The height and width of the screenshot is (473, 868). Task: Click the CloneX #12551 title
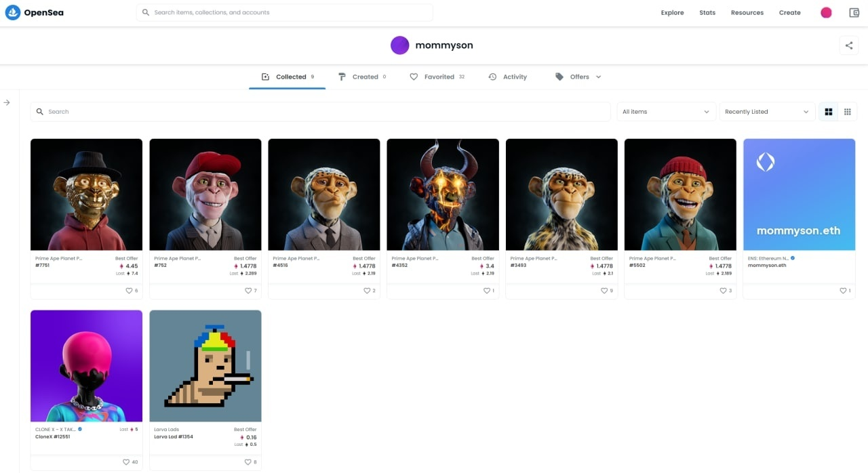click(x=52, y=437)
